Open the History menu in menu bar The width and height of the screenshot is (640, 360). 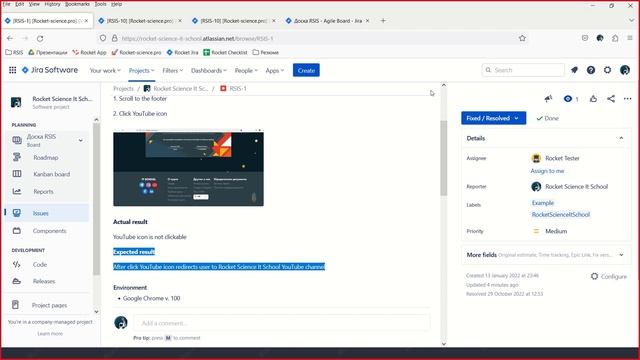(x=52, y=4)
